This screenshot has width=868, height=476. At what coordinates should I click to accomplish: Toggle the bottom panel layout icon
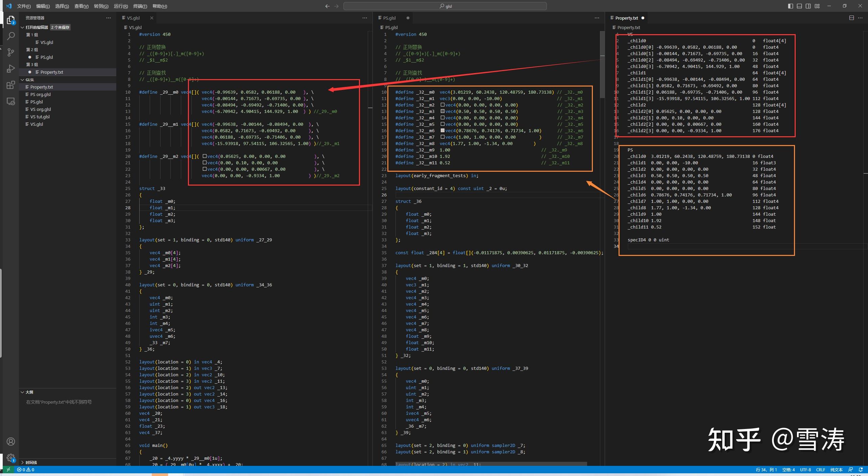point(799,6)
